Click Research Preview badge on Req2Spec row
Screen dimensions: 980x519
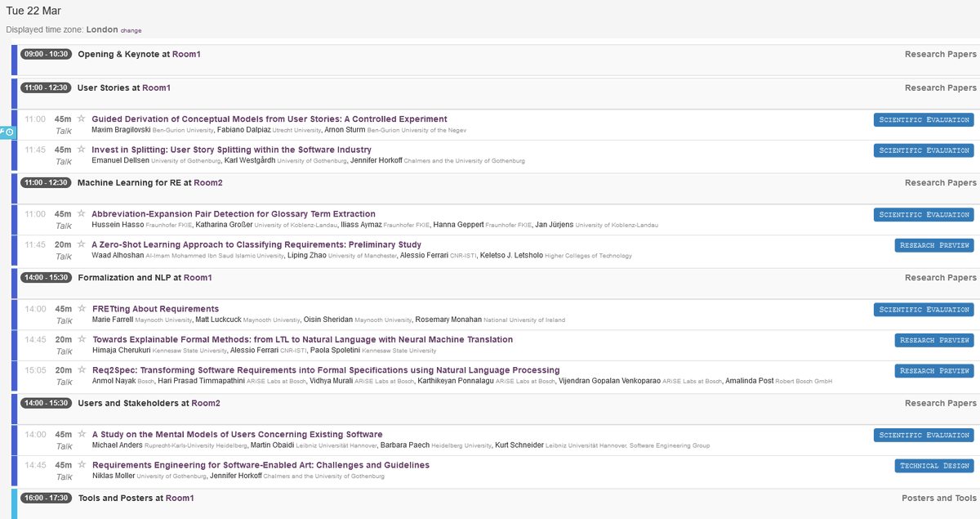(x=934, y=371)
